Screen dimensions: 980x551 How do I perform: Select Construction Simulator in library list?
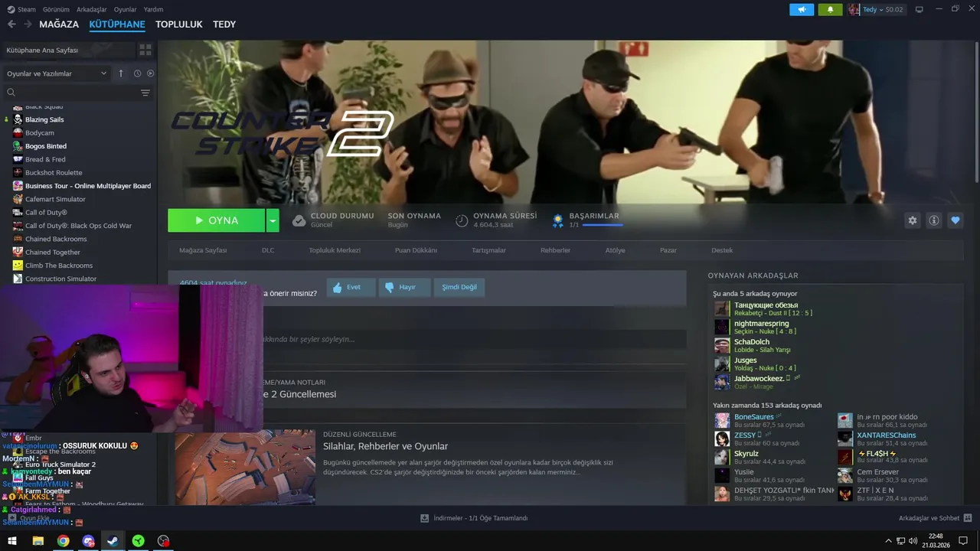pyautogui.click(x=60, y=279)
